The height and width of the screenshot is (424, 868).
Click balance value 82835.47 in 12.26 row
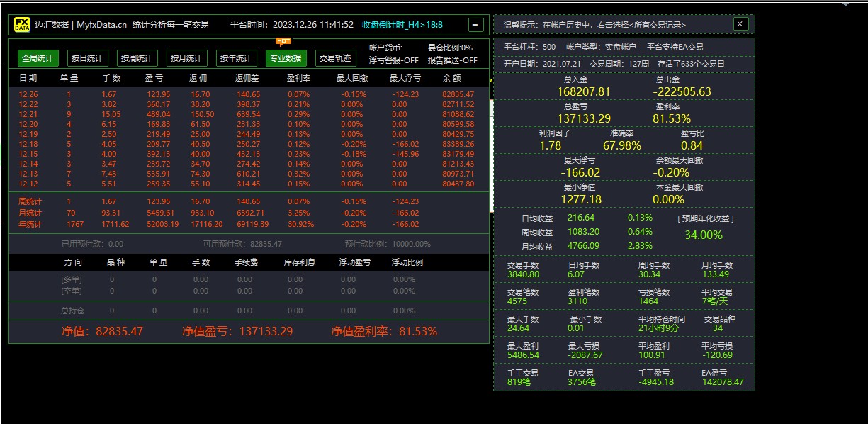tap(458, 94)
